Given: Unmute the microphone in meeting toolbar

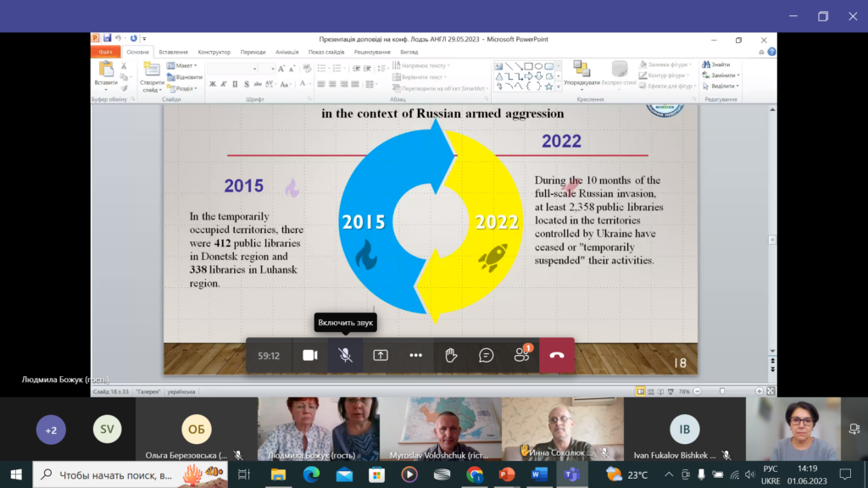Looking at the screenshot, I should click(x=346, y=355).
